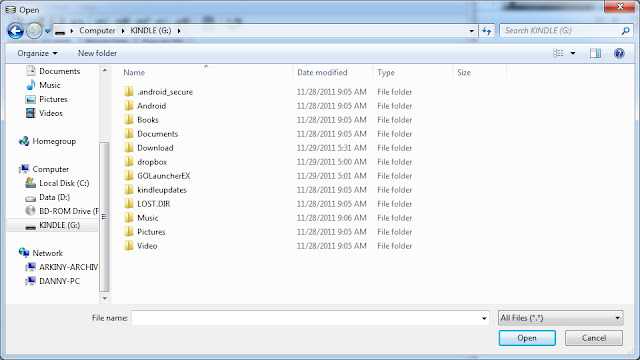Select the Music folder icon in file list

[129, 218]
